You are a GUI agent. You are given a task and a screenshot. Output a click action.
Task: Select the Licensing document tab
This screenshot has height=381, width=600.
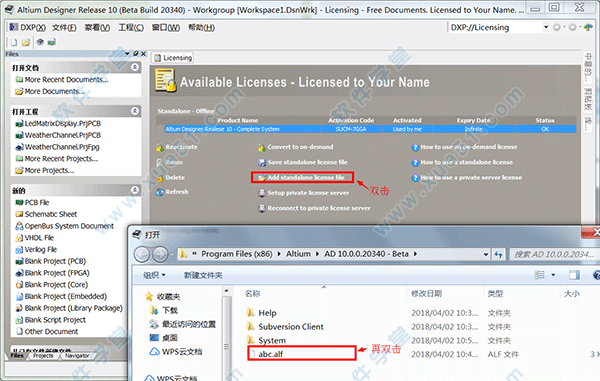[173, 58]
